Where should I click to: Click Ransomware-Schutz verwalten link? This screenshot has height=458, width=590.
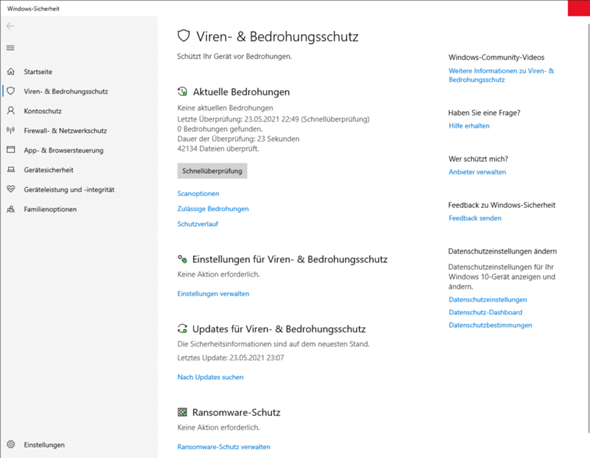click(x=224, y=447)
